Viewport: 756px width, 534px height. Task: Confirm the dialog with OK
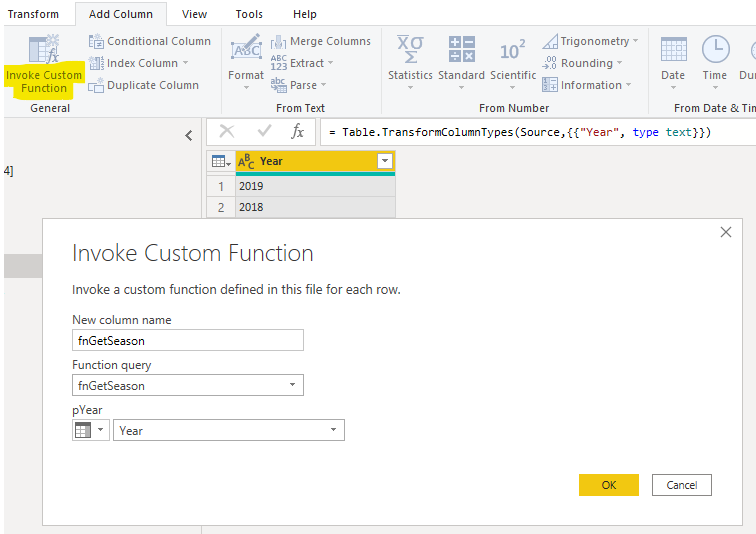[608, 485]
